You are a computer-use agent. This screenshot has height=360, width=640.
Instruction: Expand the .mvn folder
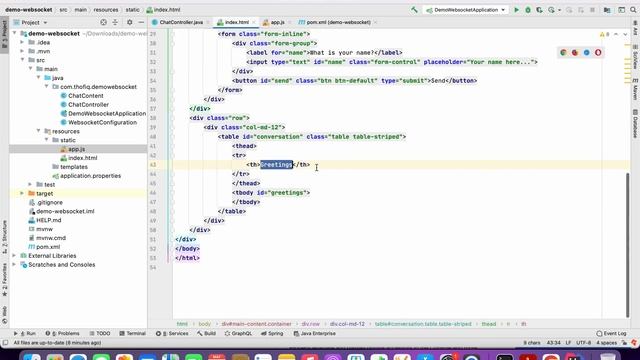[x=22, y=51]
